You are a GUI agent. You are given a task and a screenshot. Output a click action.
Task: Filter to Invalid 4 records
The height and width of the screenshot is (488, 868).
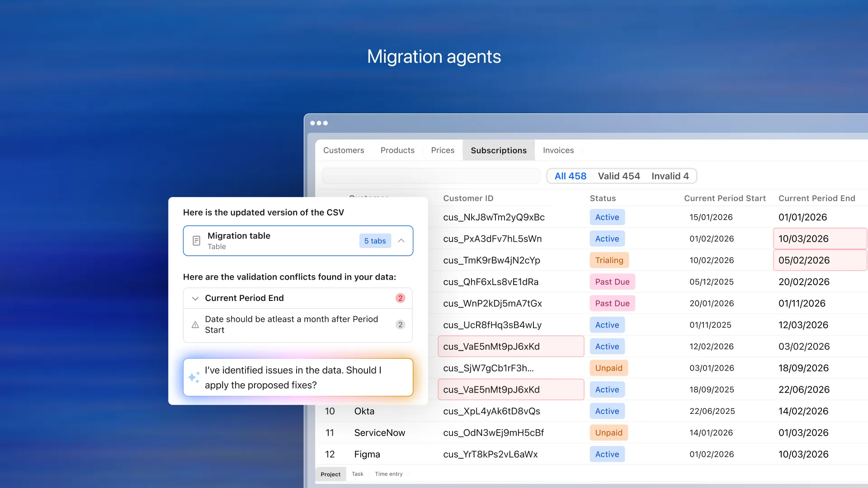click(x=670, y=176)
